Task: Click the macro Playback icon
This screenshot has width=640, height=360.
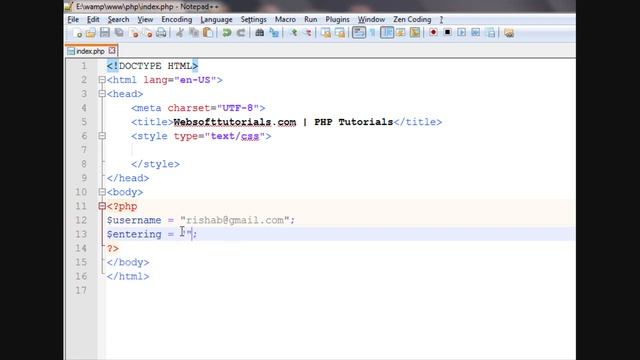Action: pos(462,33)
